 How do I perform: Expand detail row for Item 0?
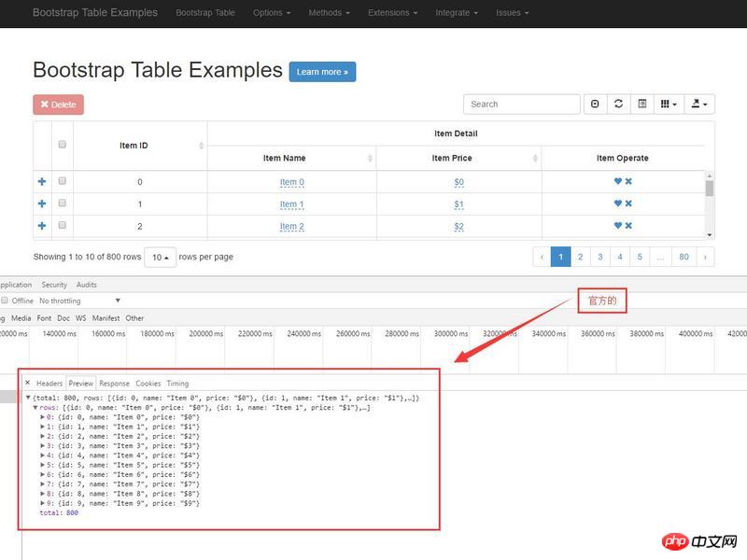coord(42,181)
